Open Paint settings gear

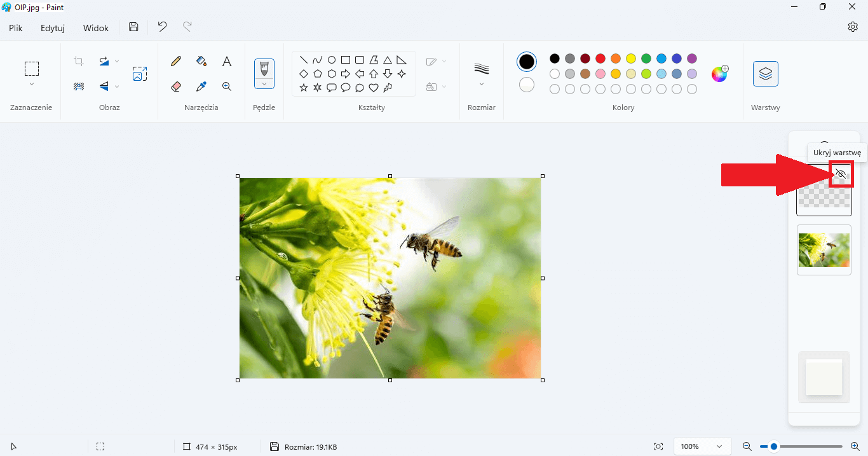click(853, 27)
